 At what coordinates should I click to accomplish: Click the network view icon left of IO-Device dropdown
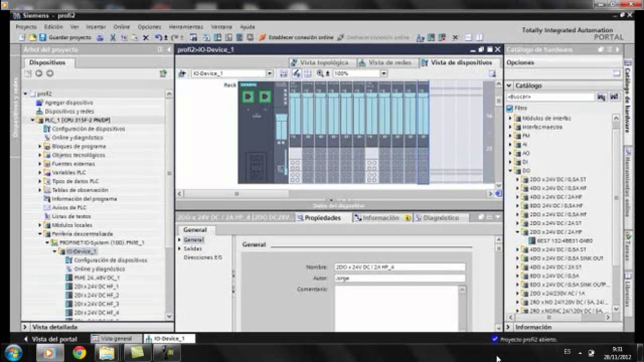[x=182, y=73]
